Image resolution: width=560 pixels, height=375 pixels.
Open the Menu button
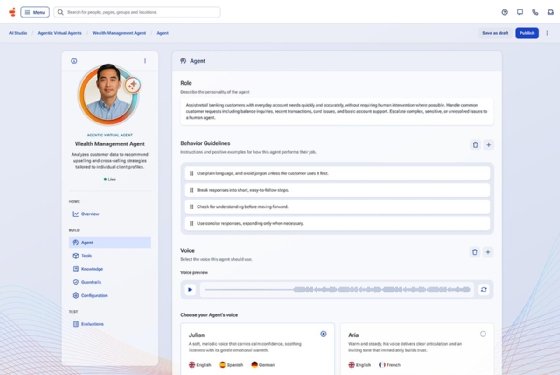tap(35, 12)
